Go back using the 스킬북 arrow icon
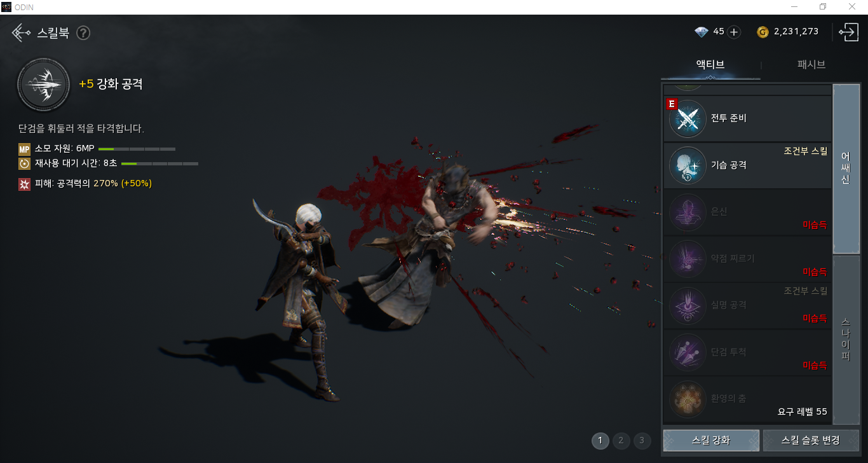This screenshot has height=463, width=868. pos(21,32)
